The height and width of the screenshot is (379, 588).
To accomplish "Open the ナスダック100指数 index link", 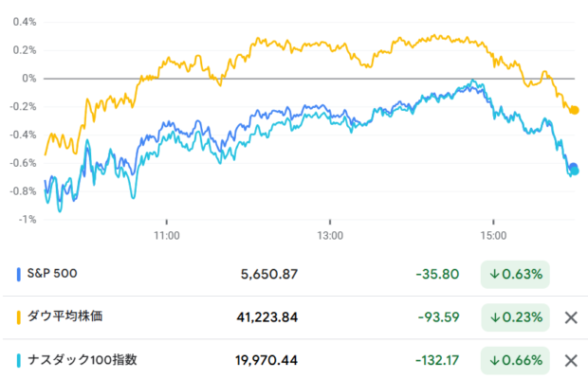I will pyautogui.click(x=83, y=360).
